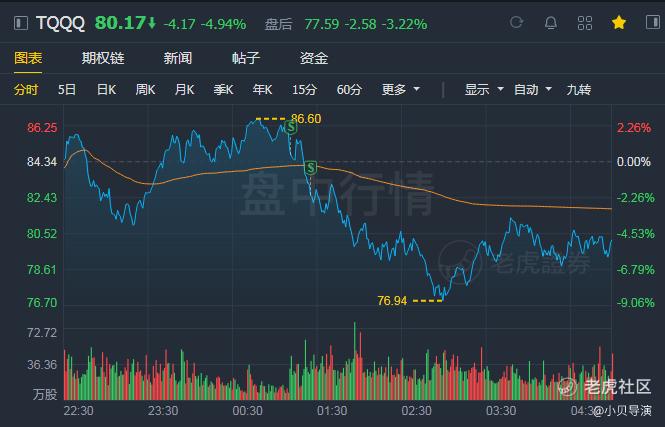Click the 01:30 time axis label

[332, 410]
